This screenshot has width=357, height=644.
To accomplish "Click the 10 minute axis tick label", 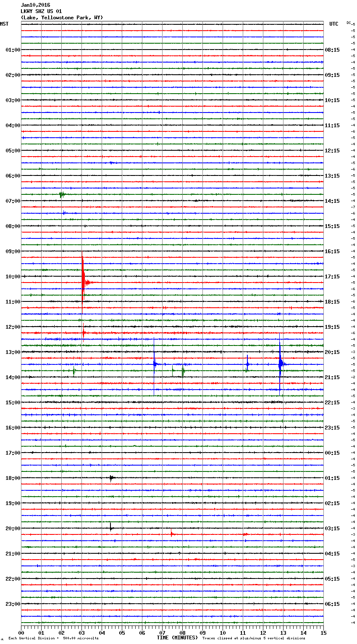I will tap(223, 633).
